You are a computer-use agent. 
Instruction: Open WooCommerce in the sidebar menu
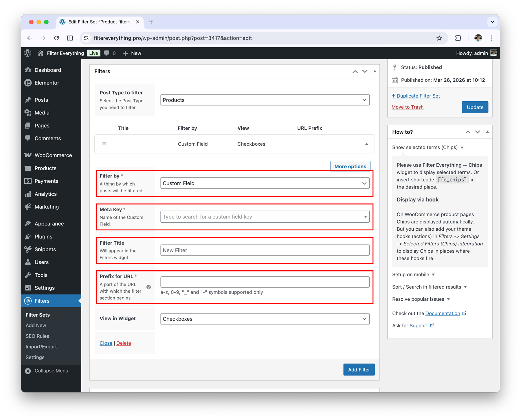coord(53,155)
